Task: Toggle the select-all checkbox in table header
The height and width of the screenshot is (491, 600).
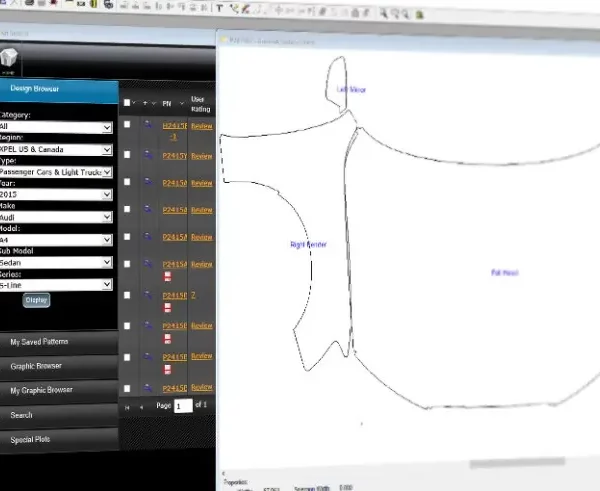Action: click(x=127, y=102)
